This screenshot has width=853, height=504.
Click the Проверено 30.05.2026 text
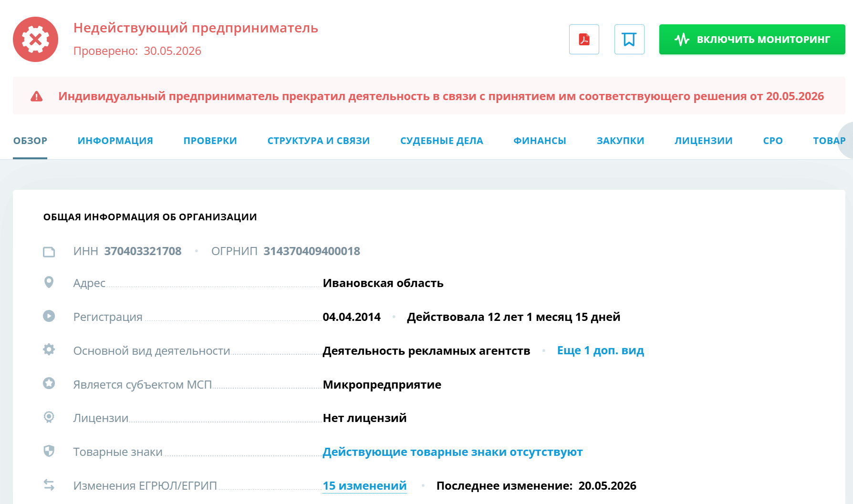pyautogui.click(x=137, y=51)
